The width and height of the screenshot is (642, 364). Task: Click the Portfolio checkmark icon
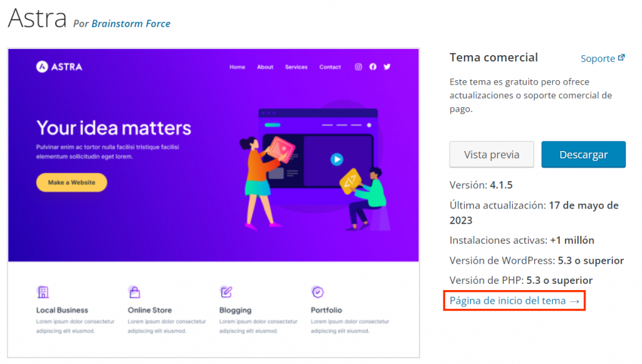[x=317, y=291]
